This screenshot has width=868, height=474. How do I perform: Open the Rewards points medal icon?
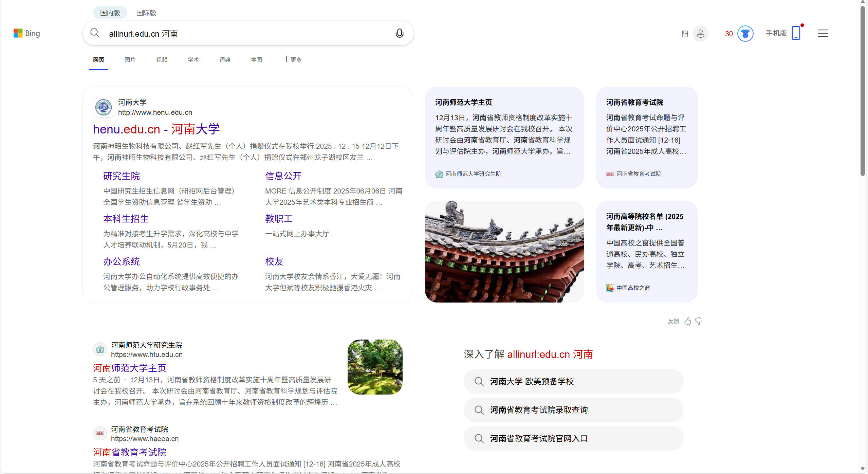pyautogui.click(x=745, y=34)
